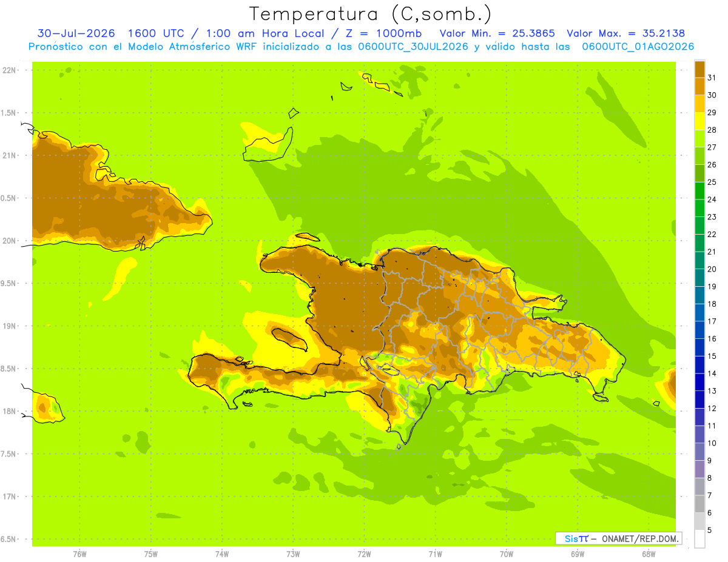This screenshot has width=728, height=562.
Task: Click the teal swatch between 19 and 20
Action: click(x=699, y=278)
